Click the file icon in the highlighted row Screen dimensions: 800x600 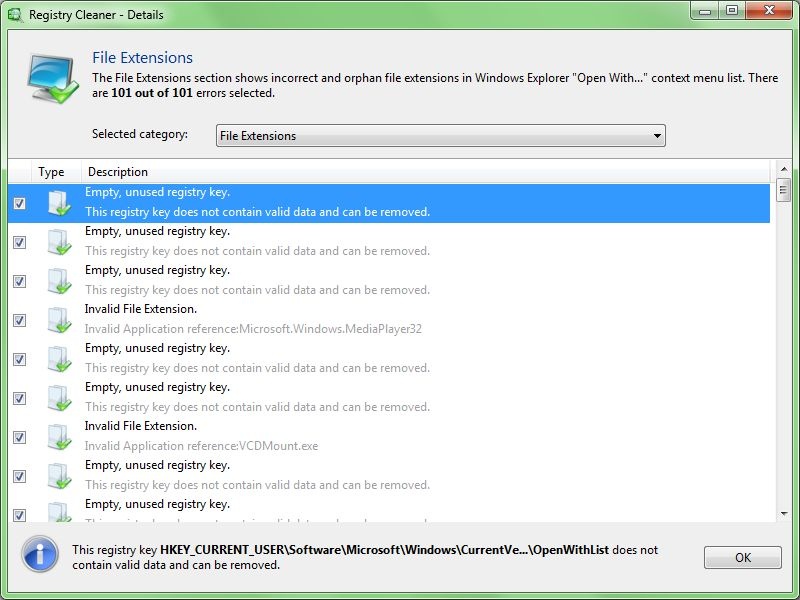click(59, 203)
